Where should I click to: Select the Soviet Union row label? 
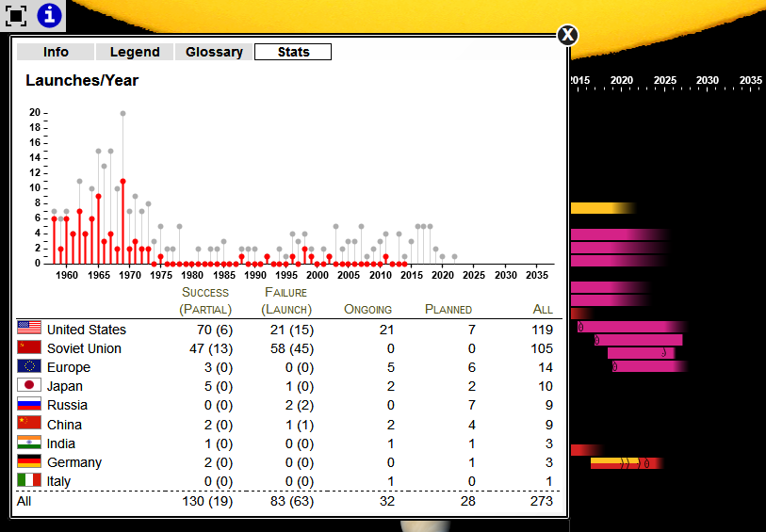84,348
